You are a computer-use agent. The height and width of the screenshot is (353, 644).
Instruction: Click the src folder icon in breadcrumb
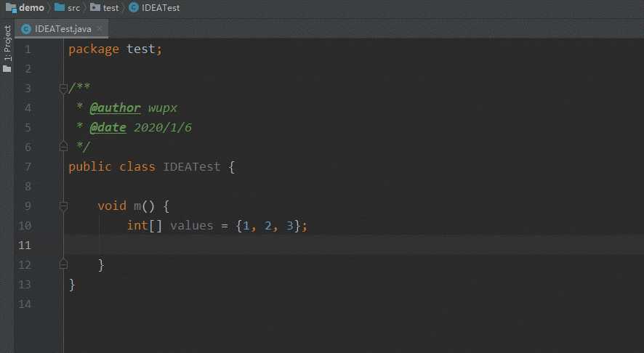point(60,7)
